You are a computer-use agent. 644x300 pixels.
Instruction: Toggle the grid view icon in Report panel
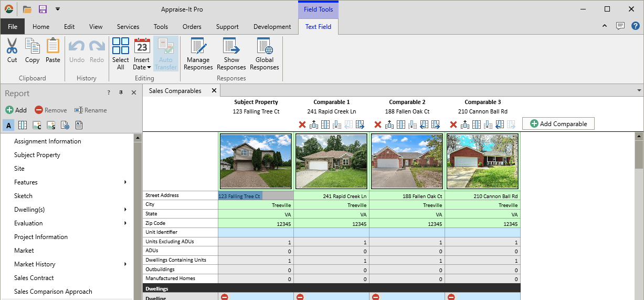pyautogui.click(x=23, y=125)
